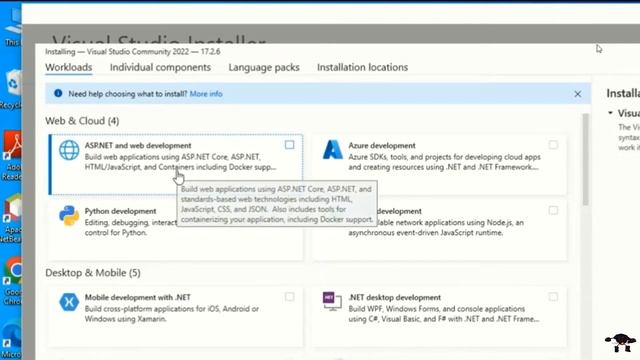Check .NET desktop development workload
This screenshot has width=640, height=360.
tap(553, 297)
